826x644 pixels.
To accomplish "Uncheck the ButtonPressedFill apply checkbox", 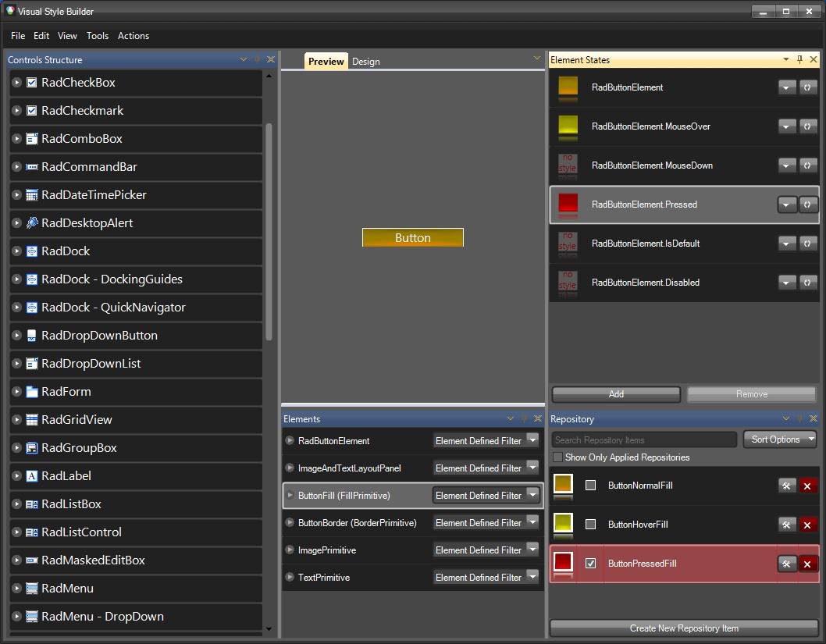I will (x=590, y=563).
